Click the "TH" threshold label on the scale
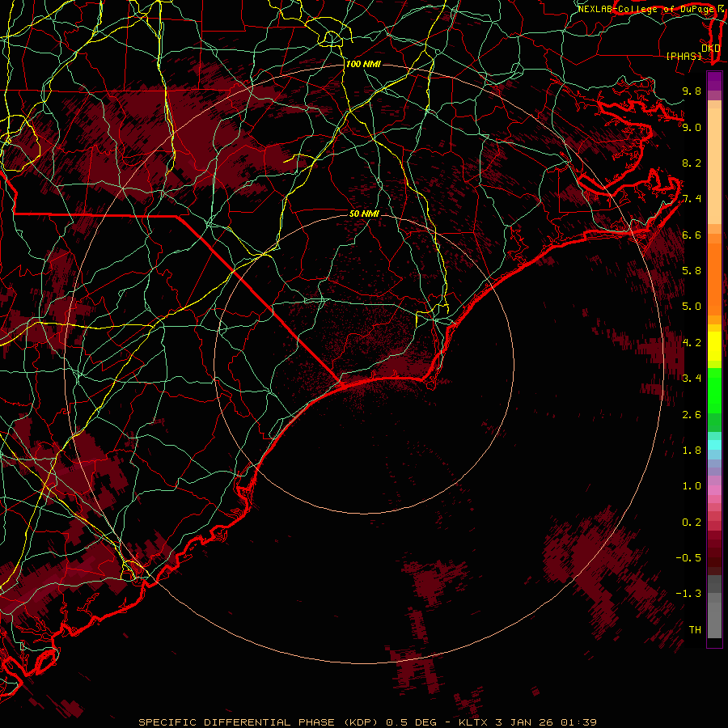 [695, 630]
